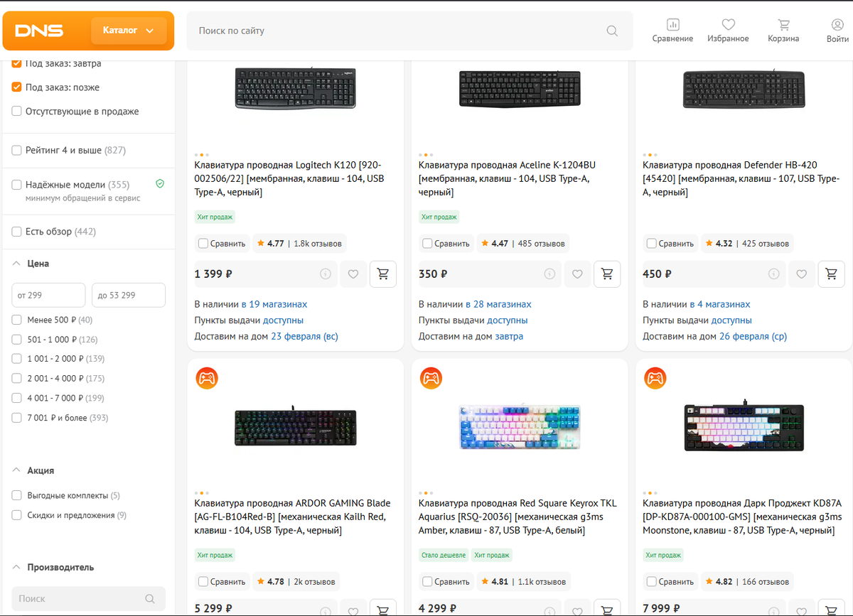853x616 pixels.
Task: Uncheck Под заказ: позже filter
Action: coord(17,87)
